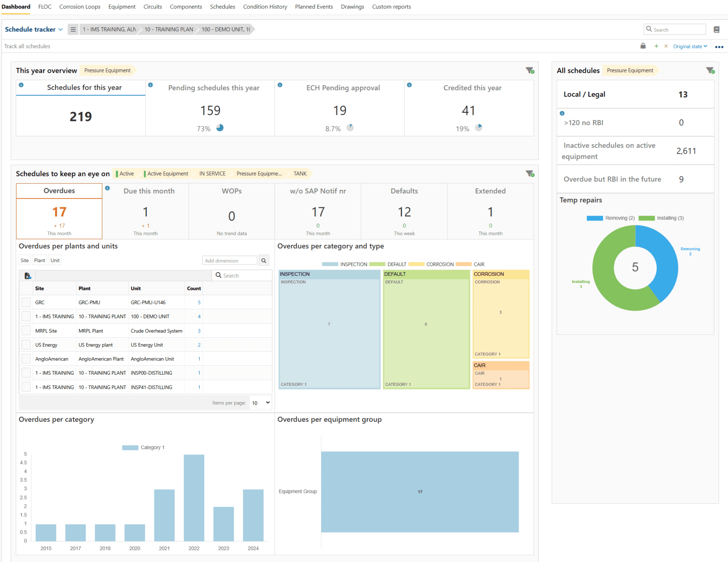Open the filter on the All schedules panel

(x=711, y=70)
